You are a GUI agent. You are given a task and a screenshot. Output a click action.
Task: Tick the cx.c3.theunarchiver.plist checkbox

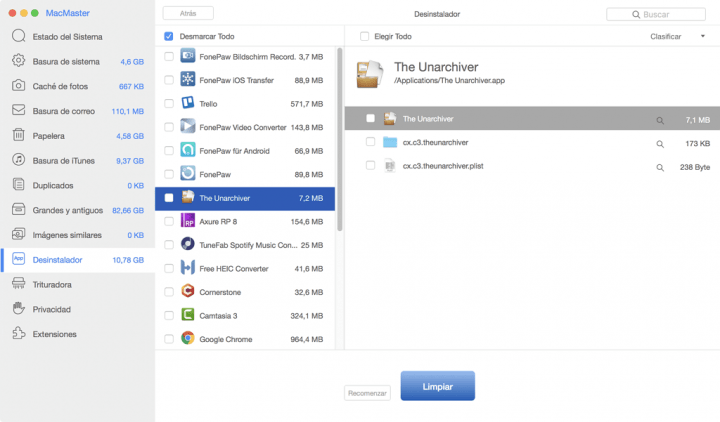coord(370,165)
